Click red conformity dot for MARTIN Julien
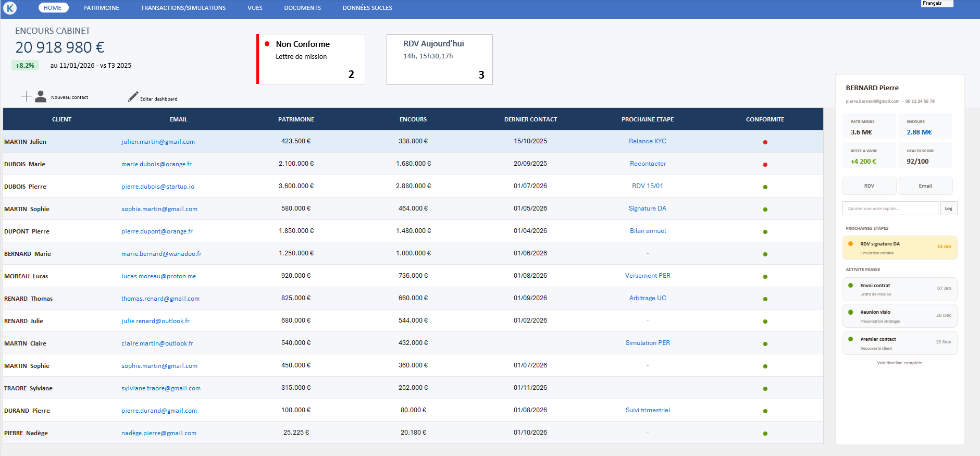The height and width of the screenshot is (456, 980). click(x=765, y=142)
